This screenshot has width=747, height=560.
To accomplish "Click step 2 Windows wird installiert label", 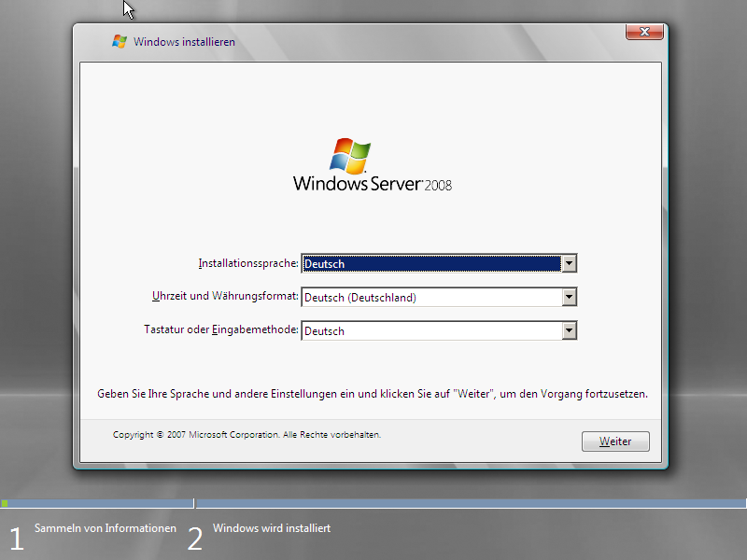I will click(272, 528).
